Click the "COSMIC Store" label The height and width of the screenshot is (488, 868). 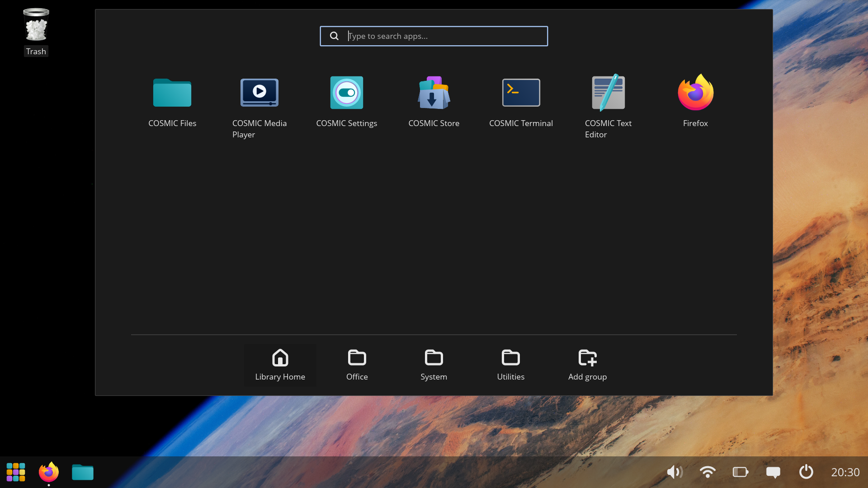point(434,123)
